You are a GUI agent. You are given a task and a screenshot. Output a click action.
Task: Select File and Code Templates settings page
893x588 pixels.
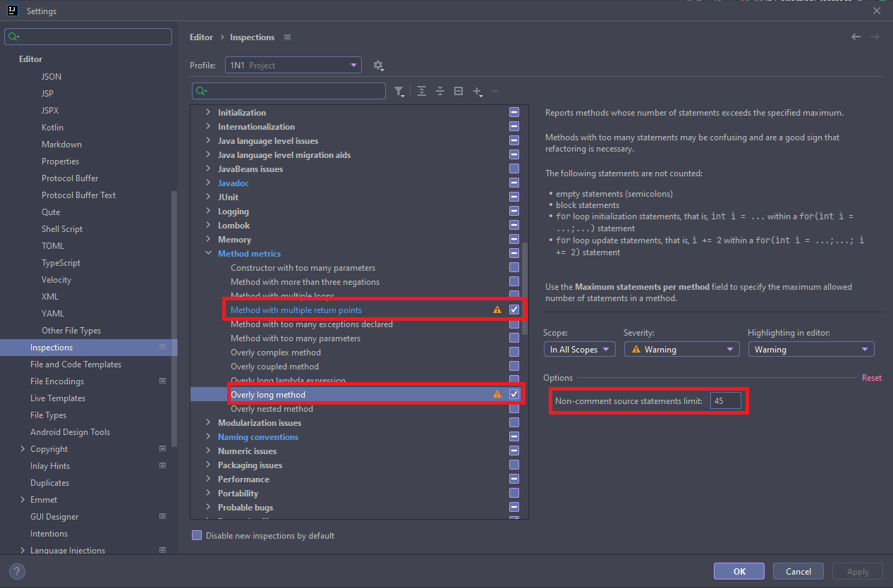click(75, 365)
